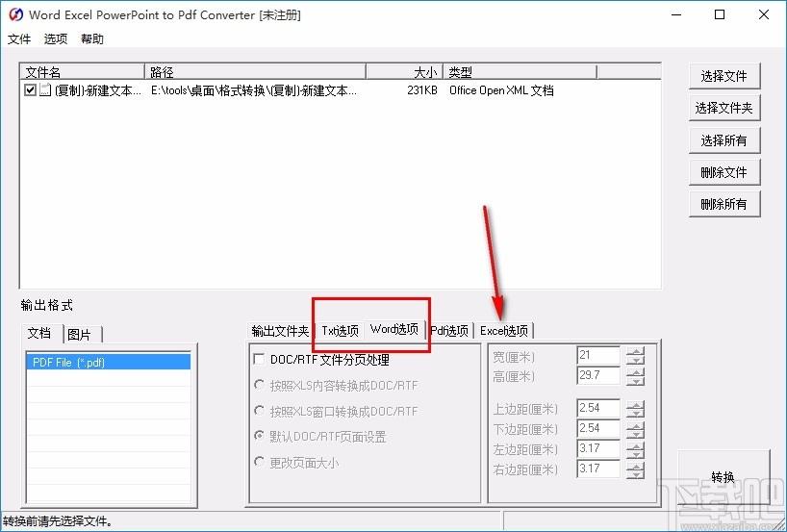Screen dimensions: 787x532
Task: Click the Office Open XML 文档 type cell
Action: point(501,90)
